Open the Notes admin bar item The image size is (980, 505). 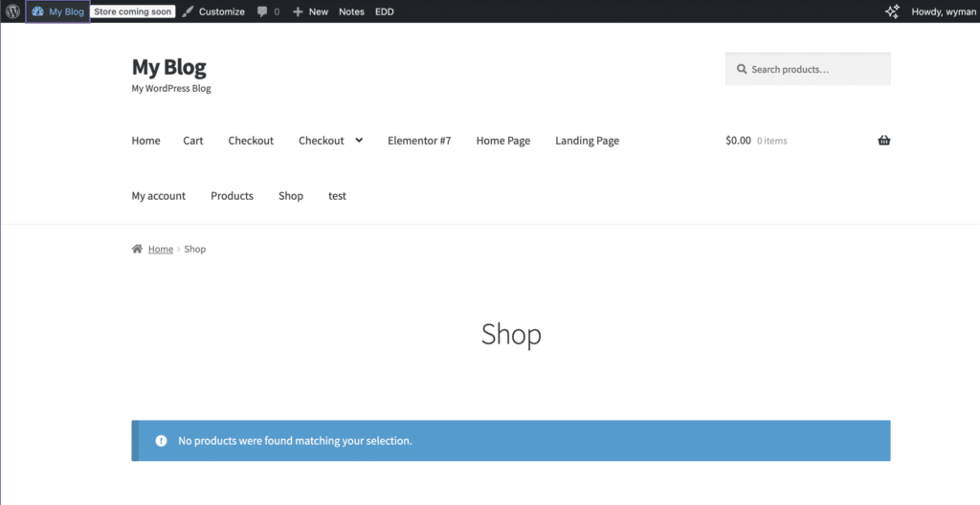tap(351, 11)
